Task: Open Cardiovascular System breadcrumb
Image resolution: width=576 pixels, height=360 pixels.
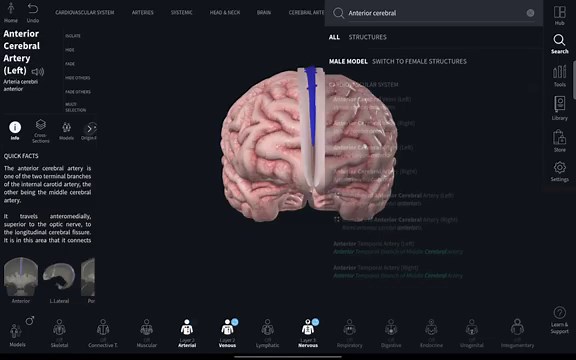Action: [x=84, y=12]
